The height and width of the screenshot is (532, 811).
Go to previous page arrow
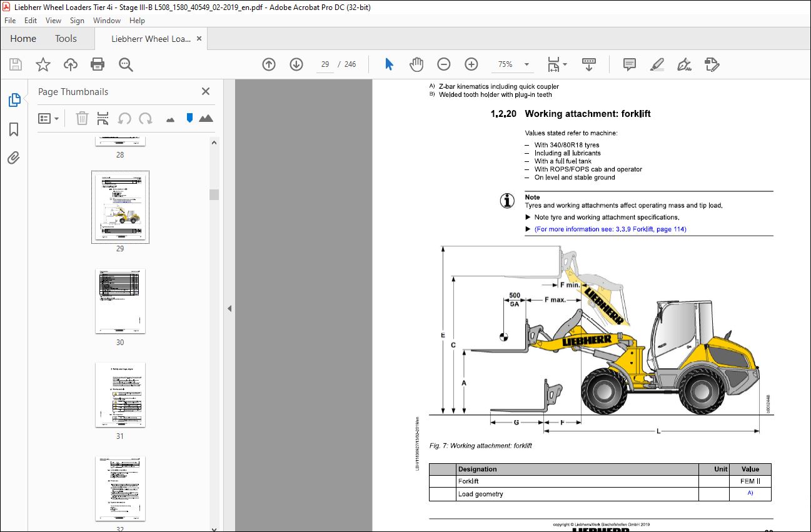pyautogui.click(x=269, y=64)
